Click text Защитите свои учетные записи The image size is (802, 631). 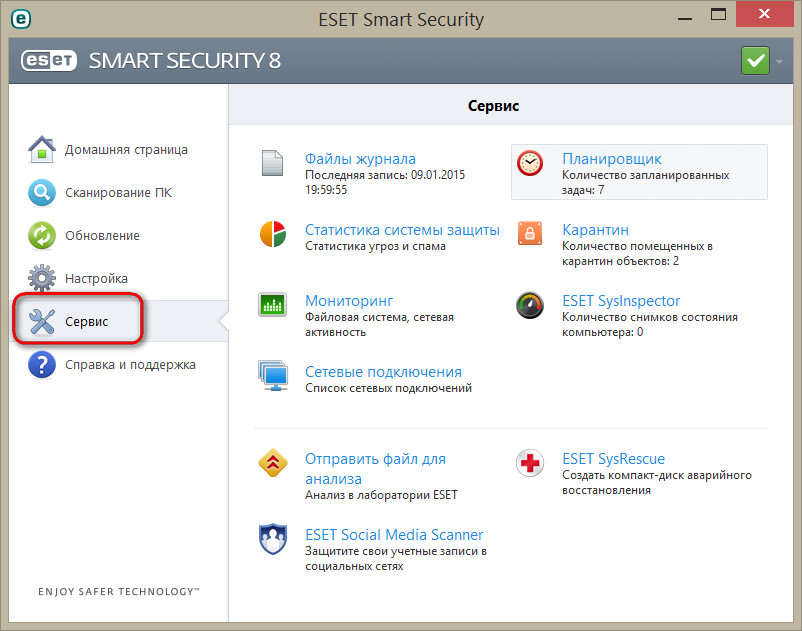click(395, 558)
